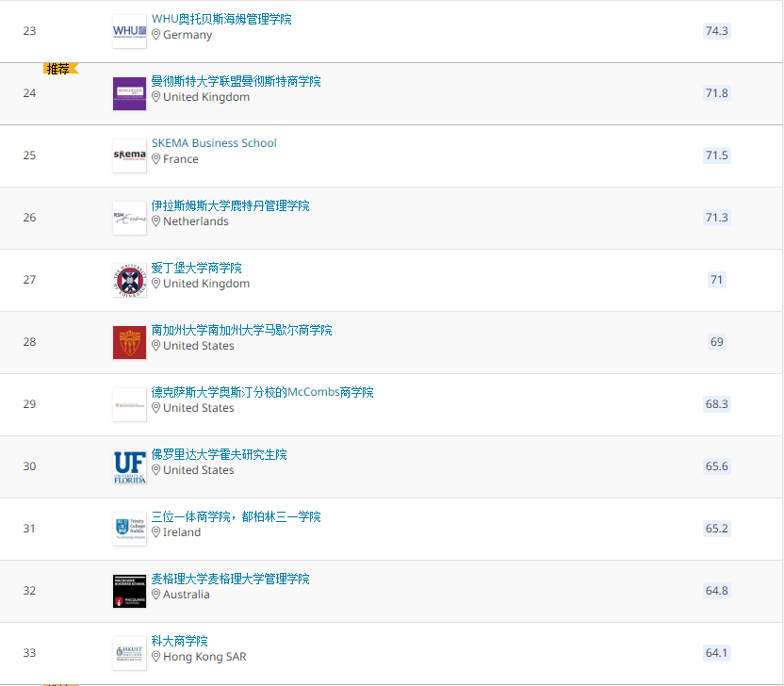Click the location pin in rank 30 row
This screenshot has height=686, width=784.
156,470
